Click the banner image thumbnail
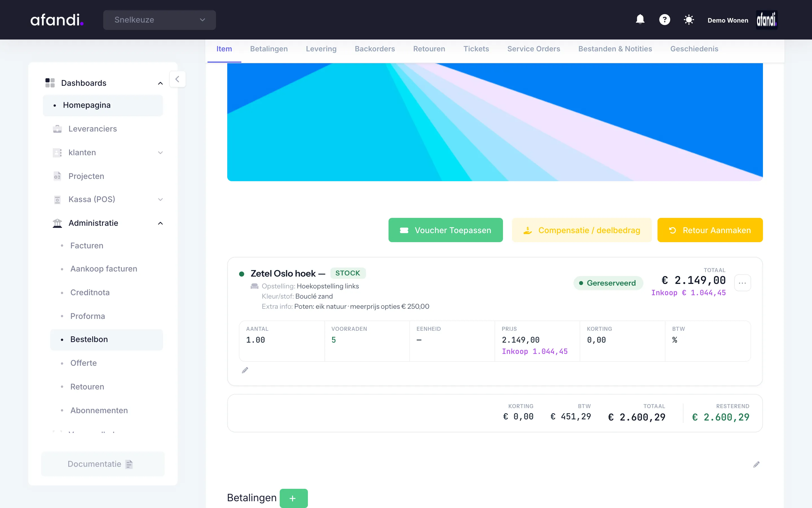Screen dimensions: 812x508 point(495,122)
